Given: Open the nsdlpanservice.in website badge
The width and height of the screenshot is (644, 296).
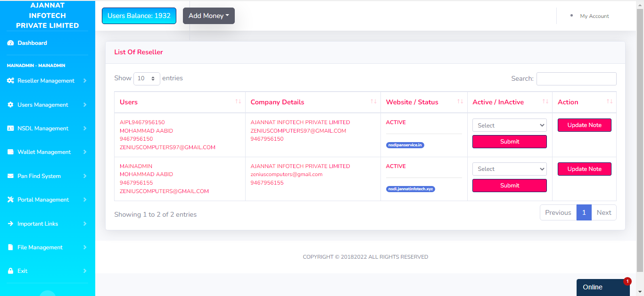Looking at the screenshot, I should click(405, 145).
